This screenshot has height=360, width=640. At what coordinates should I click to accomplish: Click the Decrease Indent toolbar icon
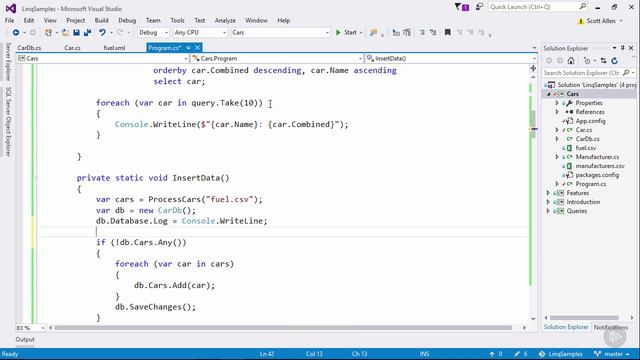[x=396, y=32]
